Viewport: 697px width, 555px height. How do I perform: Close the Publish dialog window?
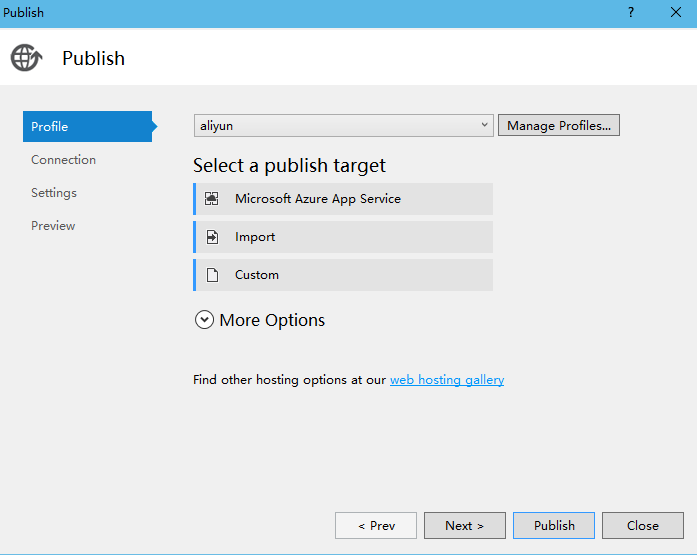(676, 12)
